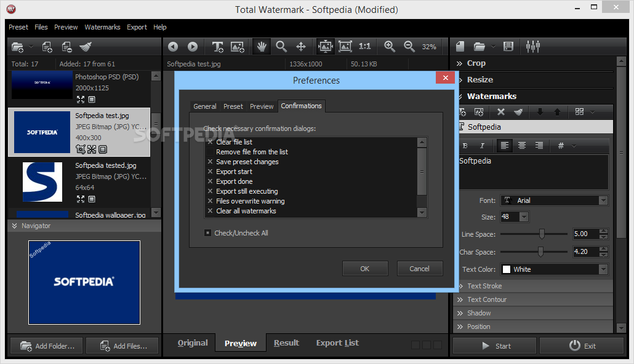Open the Export menu
This screenshot has height=364, width=634.
point(137,27)
